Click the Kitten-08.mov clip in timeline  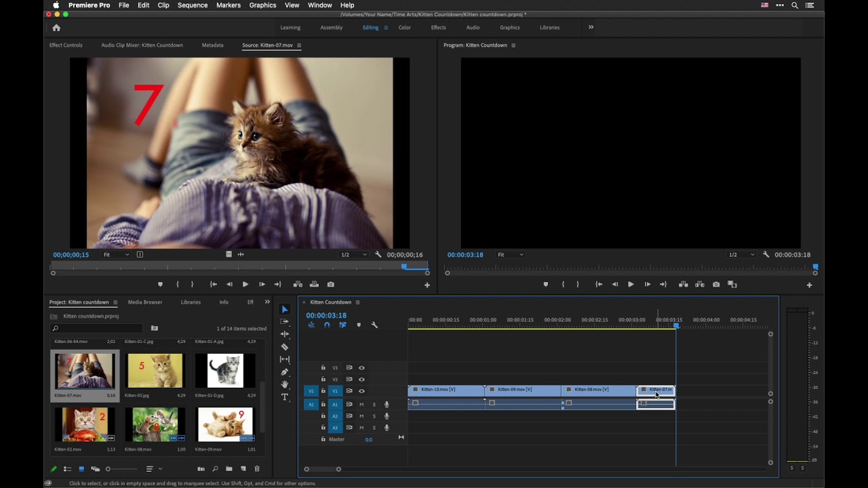(599, 390)
